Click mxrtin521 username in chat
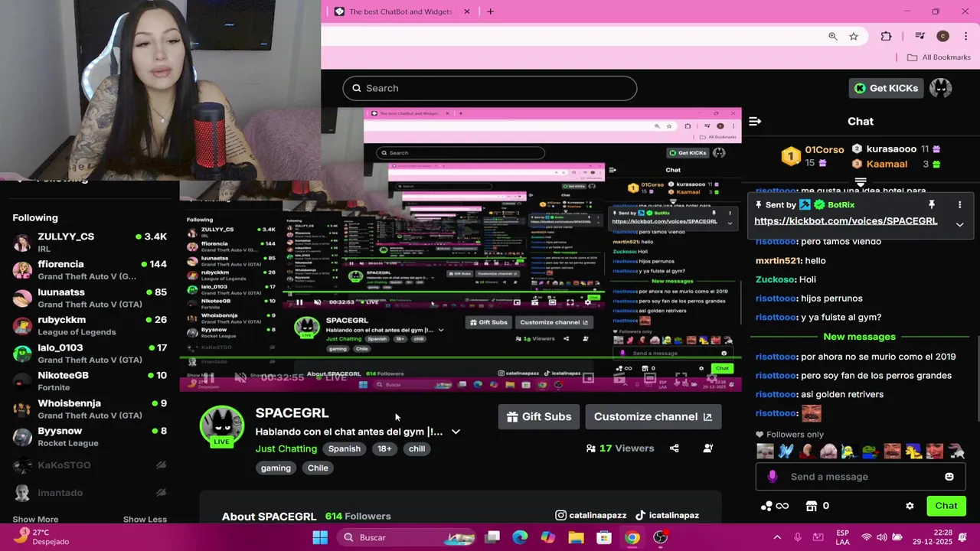The width and height of the screenshot is (980, 551). (777, 261)
